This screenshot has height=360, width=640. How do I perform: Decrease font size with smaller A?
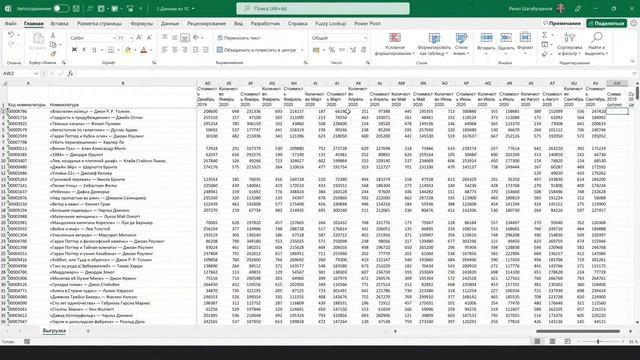pyautogui.click(x=149, y=38)
